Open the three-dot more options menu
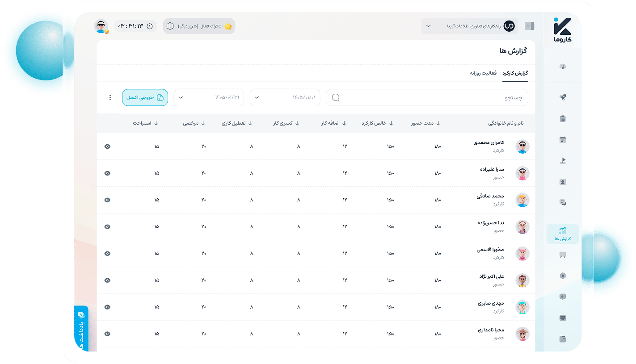Image resolution: width=636 pixels, height=364 pixels. click(x=110, y=97)
